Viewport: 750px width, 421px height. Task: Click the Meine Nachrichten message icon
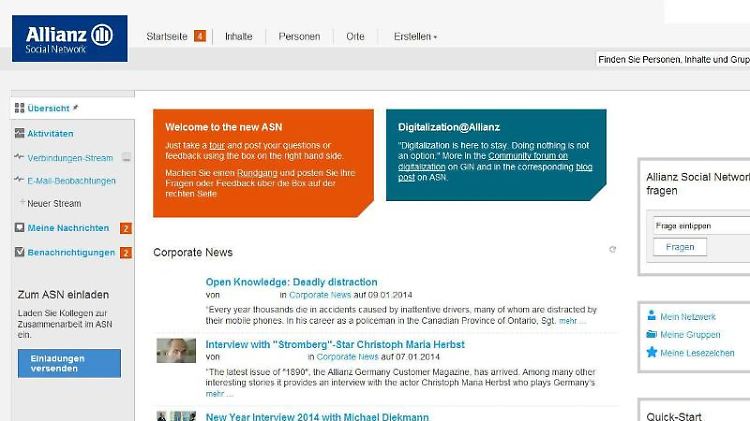[x=20, y=228]
